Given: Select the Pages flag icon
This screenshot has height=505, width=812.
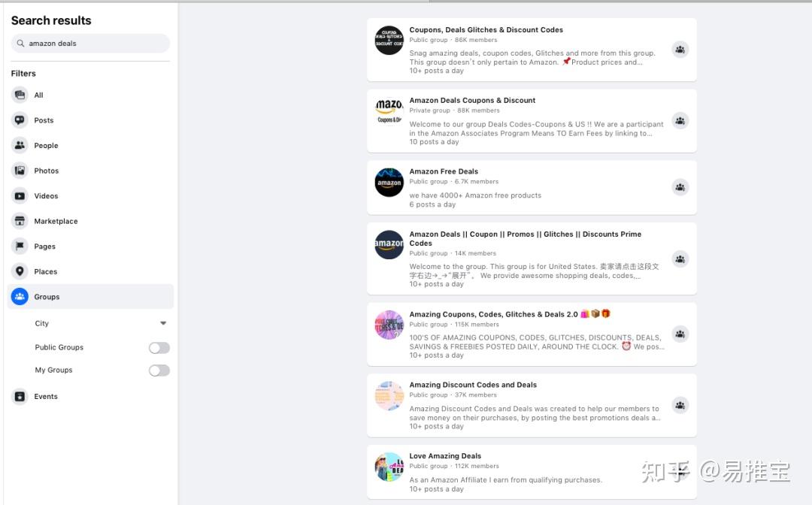Looking at the screenshot, I should [20, 246].
